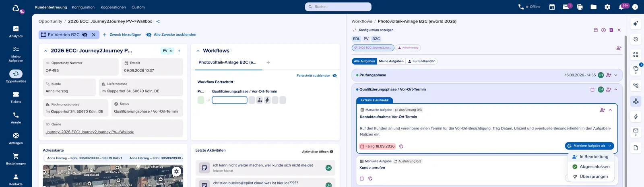Switch to Photovoltaik-Anlage B2C workflow tab

[227, 62]
